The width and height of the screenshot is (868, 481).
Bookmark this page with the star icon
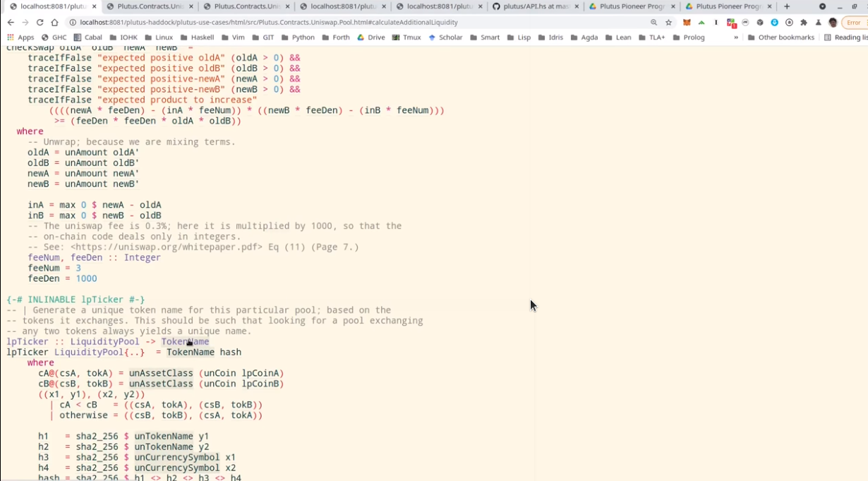[668, 23]
